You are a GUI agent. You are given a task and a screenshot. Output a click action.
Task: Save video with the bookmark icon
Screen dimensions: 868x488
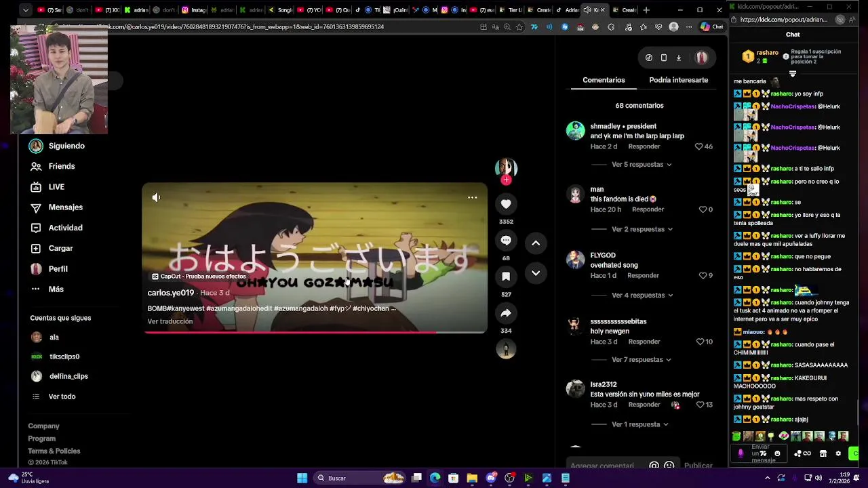(506, 277)
